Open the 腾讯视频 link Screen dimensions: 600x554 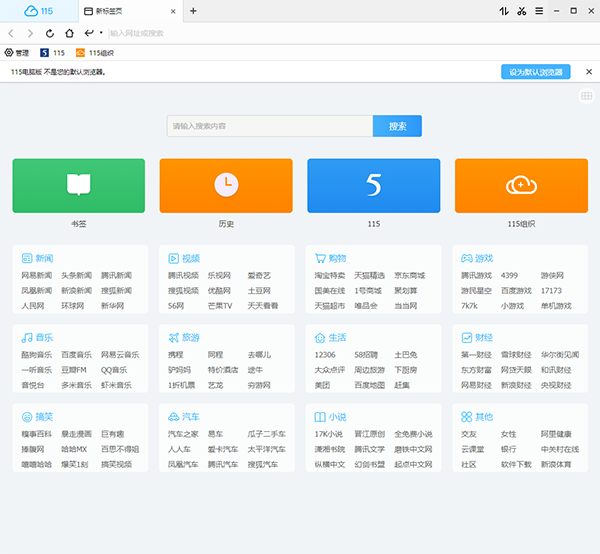(182, 275)
